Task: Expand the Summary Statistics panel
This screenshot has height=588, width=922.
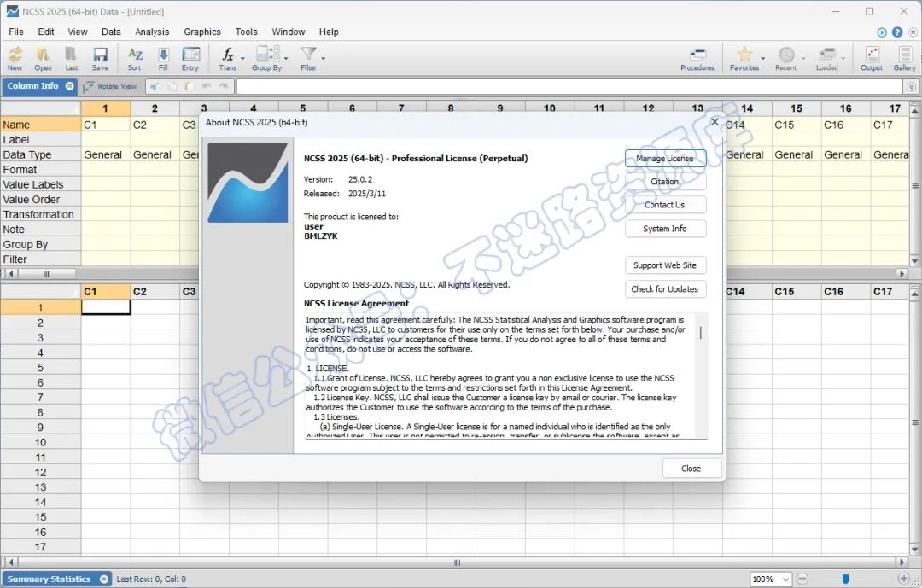Action: (104, 579)
